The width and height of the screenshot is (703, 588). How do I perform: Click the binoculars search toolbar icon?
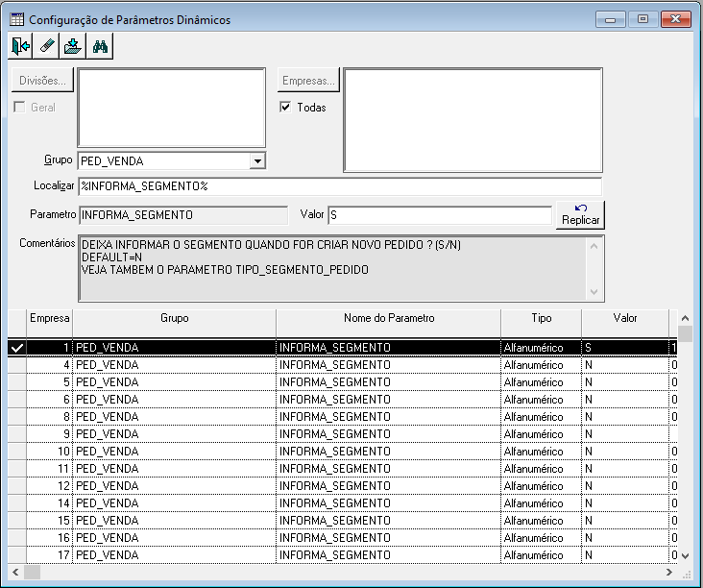click(x=100, y=46)
